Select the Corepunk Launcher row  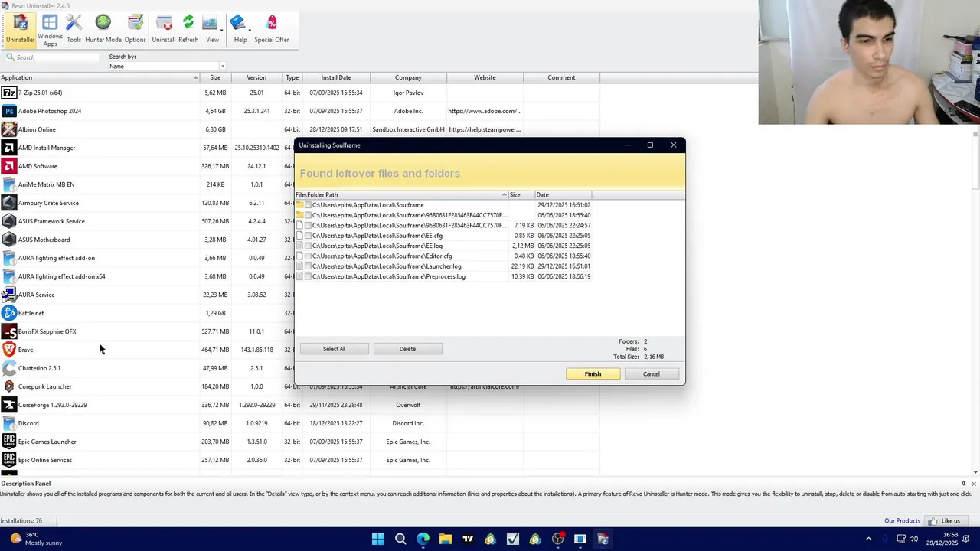click(299, 386)
